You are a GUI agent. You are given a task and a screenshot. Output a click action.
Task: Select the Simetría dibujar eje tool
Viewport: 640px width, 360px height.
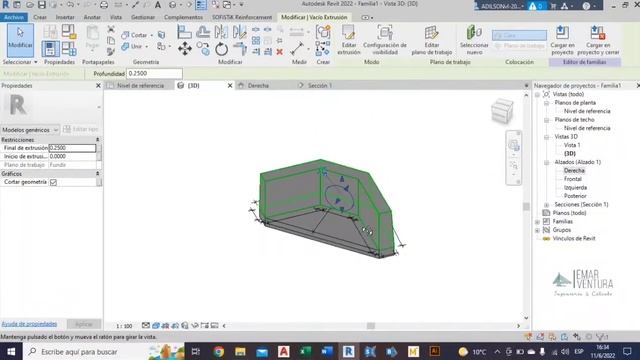239,32
